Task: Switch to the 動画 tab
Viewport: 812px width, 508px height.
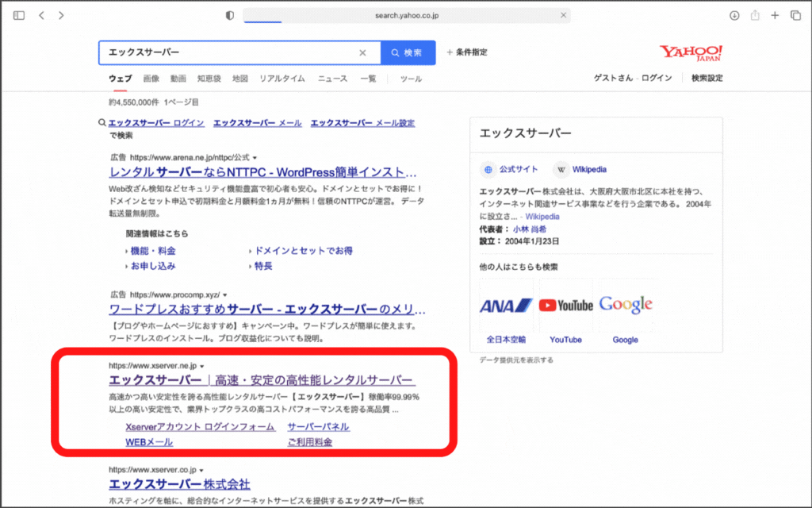Action: click(178, 79)
